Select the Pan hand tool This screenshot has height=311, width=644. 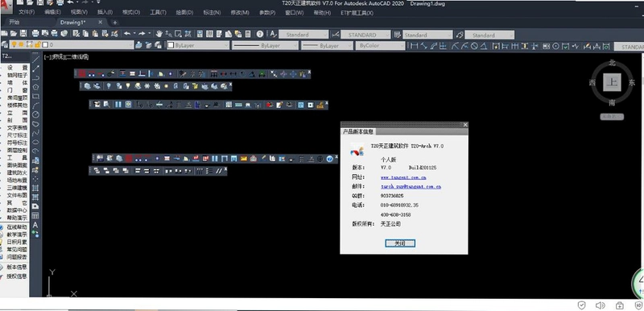pyautogui.click(x=159, y=34)
